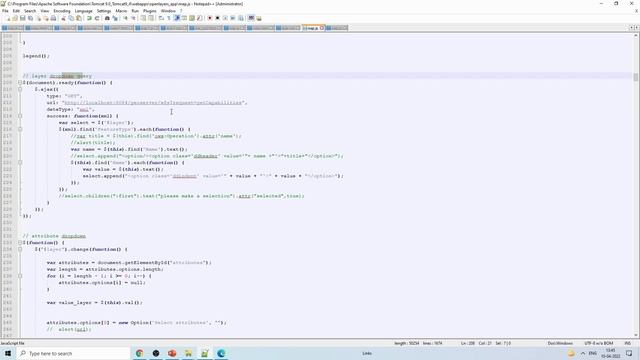Open the Plugins menu
640x360 pixels.
(149, 11)
